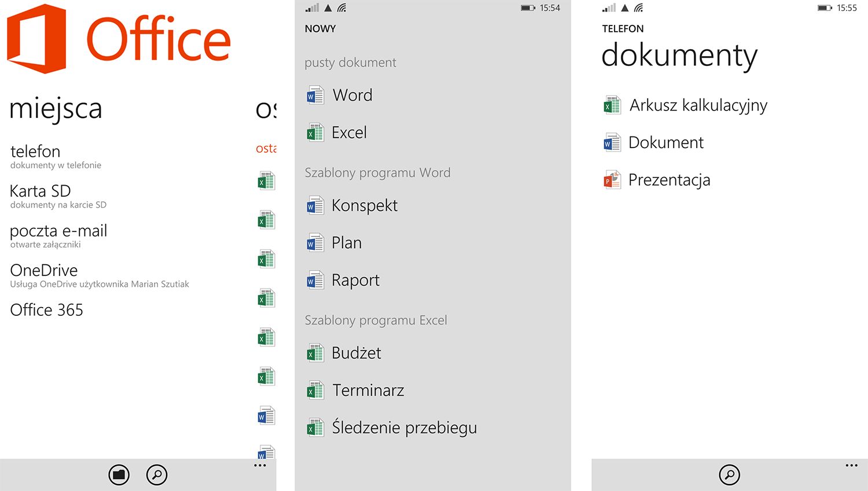868x491 pixels.
Task: Click the 15:55 clock on TELEFON screen
Action: pyautogui.click(x=847, y=8)
